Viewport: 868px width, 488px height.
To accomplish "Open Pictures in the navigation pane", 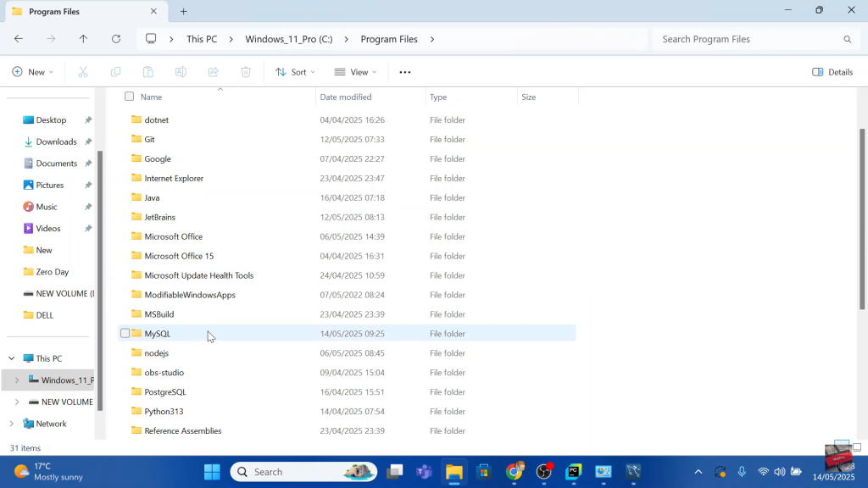I will click(x=50, y=185).
